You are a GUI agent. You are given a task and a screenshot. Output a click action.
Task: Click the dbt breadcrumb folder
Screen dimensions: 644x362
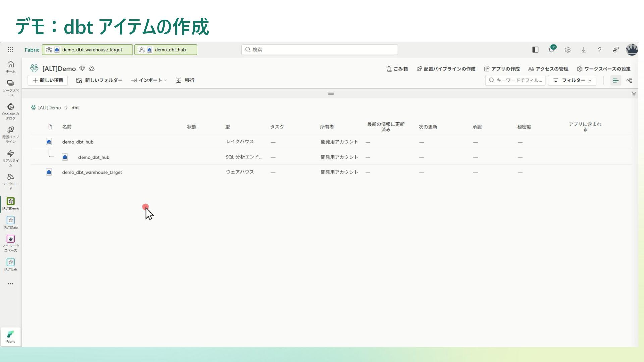75,108
